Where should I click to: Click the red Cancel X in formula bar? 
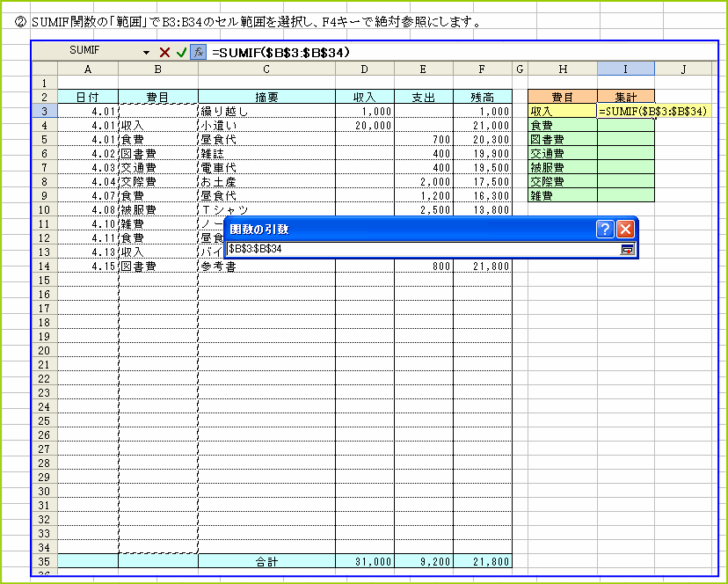coord(164,53)
